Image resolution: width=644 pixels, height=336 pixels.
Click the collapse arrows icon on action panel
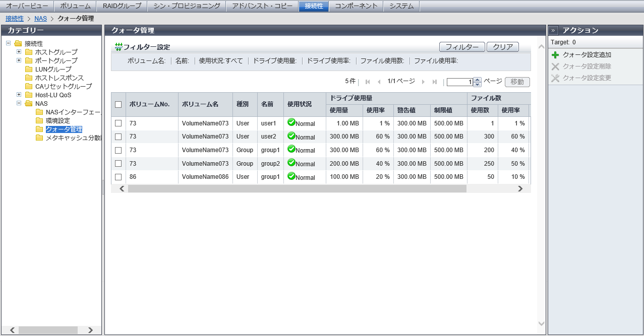553,30
